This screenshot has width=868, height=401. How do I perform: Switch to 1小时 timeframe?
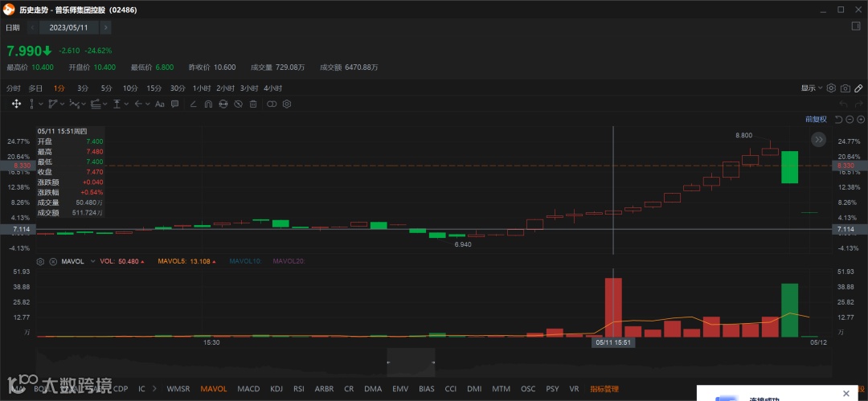(x=202, y=88)
